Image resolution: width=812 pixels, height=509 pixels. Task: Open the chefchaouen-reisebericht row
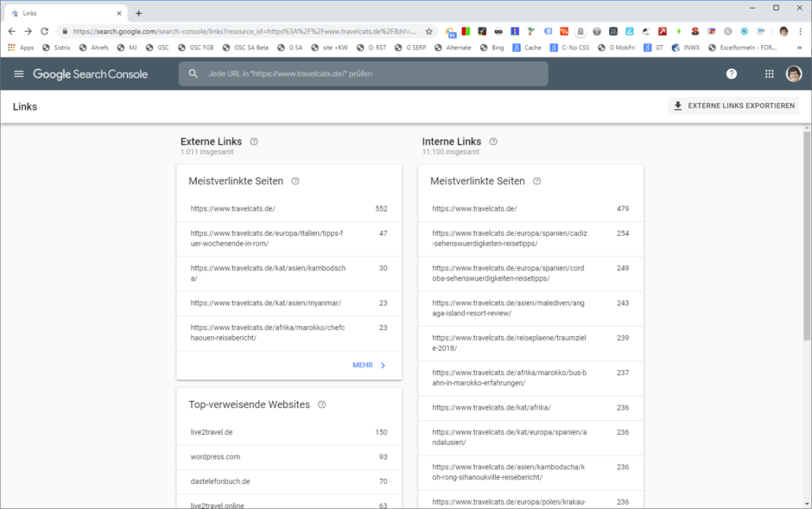[289, 333]
